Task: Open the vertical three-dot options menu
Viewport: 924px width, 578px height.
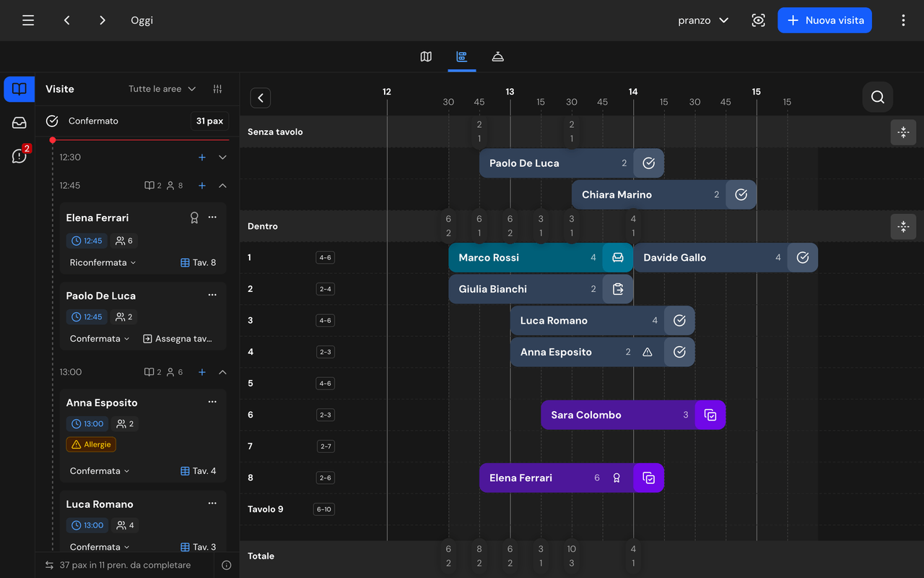Action: coord(903,20)
